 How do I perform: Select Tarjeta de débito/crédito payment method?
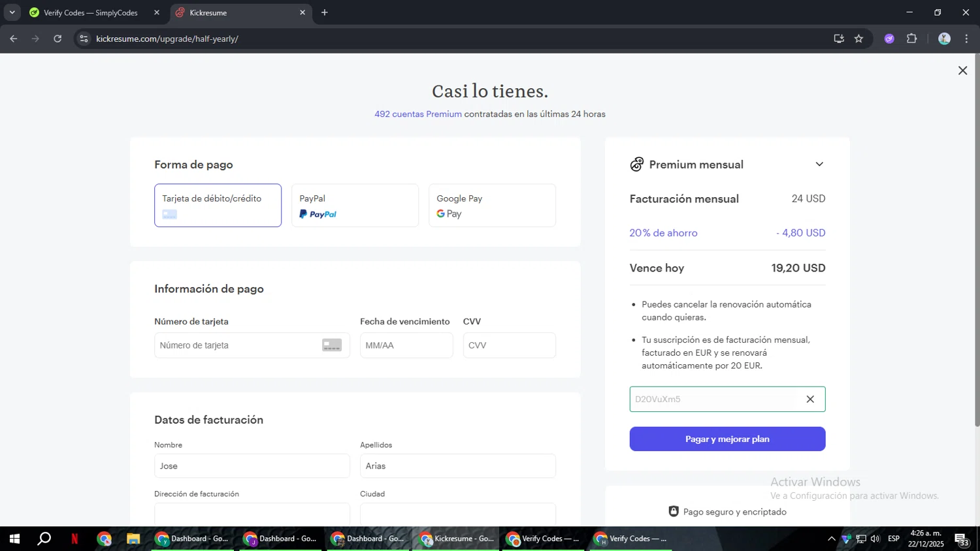(218, 206)
